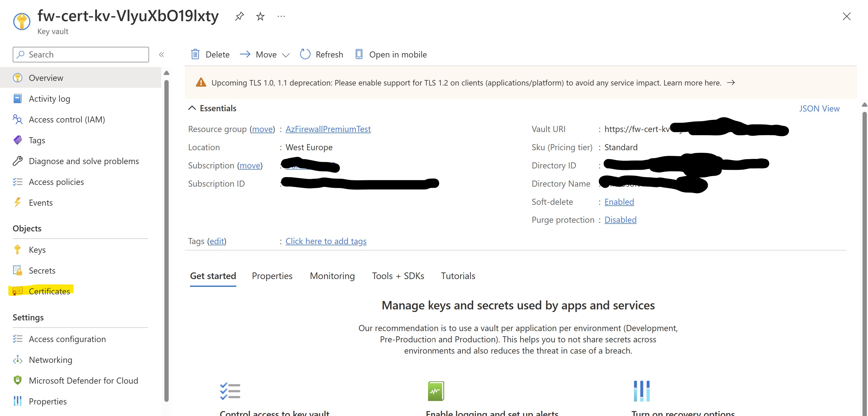The image size is (868, 416).
Task: Click here to add tags link
Action: (x=326, y=242)
